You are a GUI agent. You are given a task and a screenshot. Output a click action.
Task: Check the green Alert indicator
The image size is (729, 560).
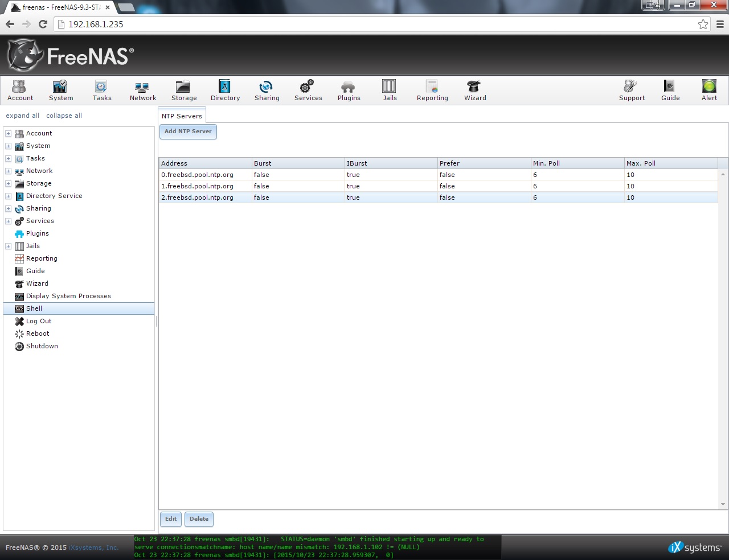[x=709, y=90]
